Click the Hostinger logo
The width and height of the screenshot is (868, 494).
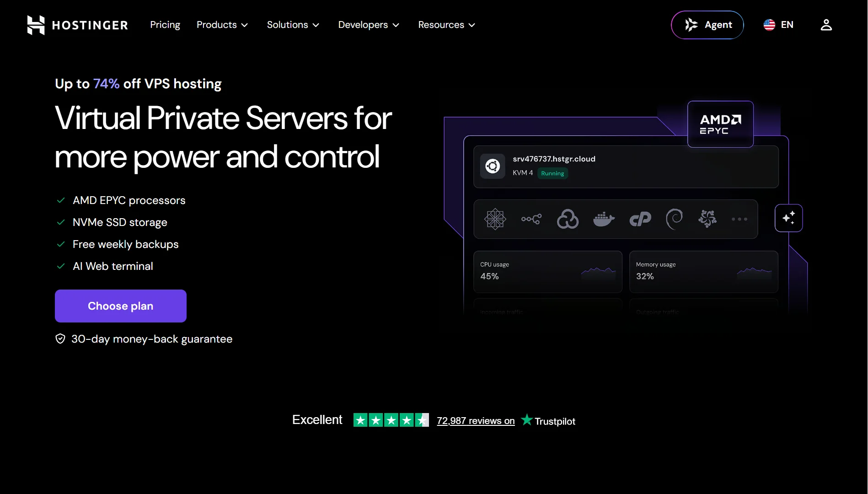pyautogui.click(x=77, y=25)
